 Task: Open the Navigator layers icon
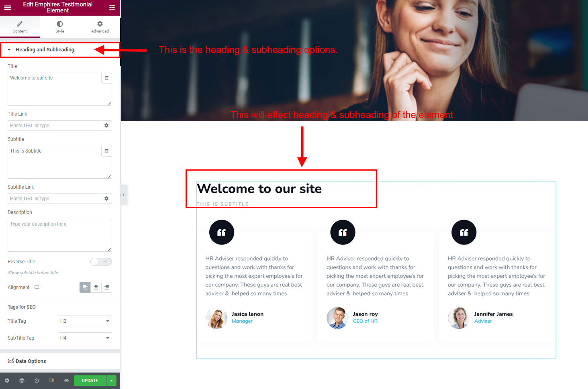[22, 381]
